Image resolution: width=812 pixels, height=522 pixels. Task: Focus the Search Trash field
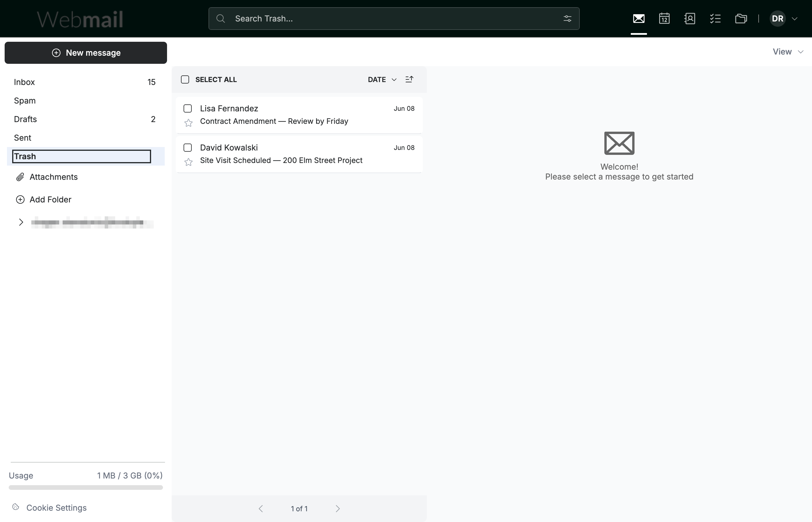pyautogui.click(x=394, y=19)
